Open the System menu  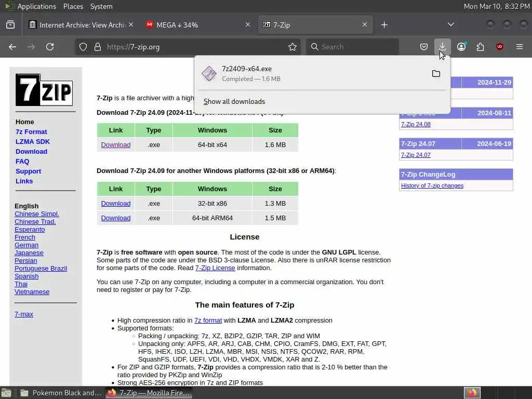pyautogui.click(x=101, y=6)
